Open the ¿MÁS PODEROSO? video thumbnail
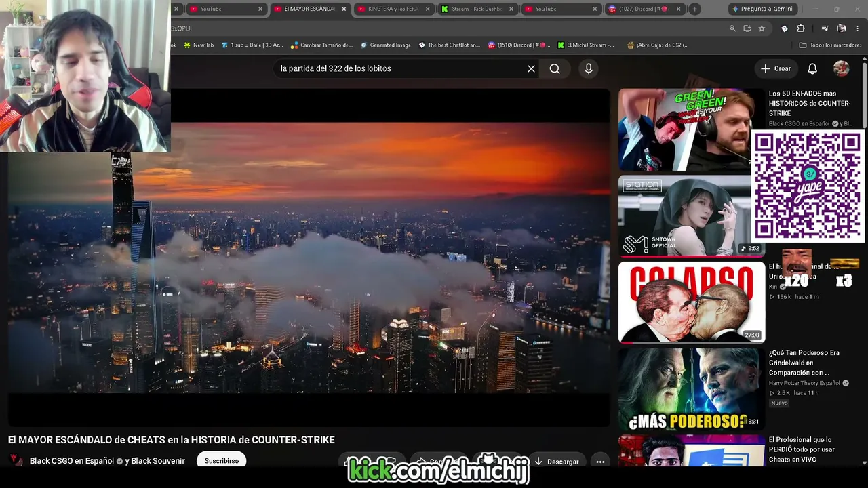 tap(691, 389)
